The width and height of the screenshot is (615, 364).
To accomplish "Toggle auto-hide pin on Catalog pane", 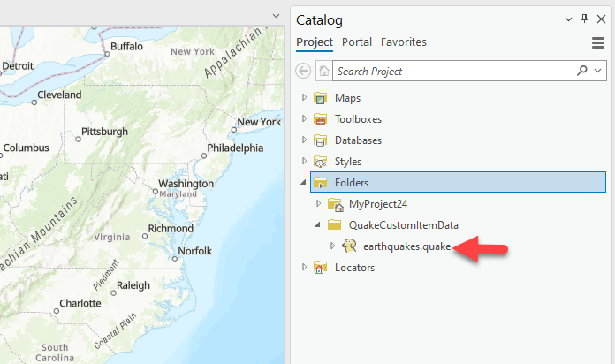I will tap(584, 19).
